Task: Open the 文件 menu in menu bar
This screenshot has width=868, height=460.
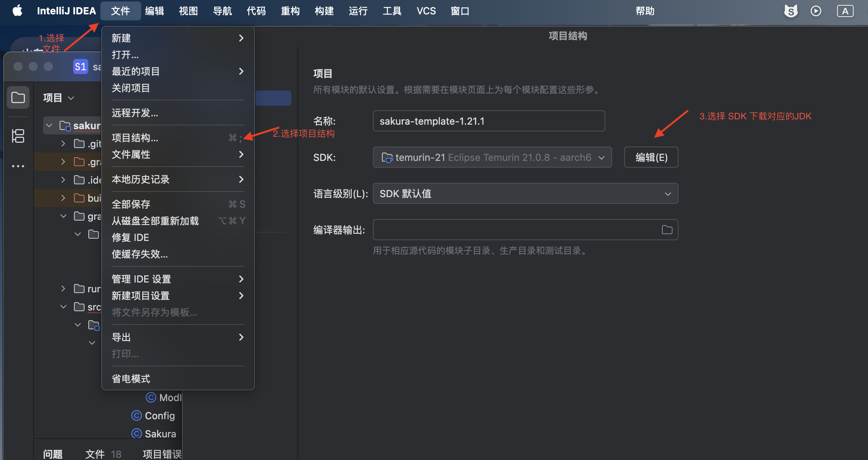Action: (120, 11)
